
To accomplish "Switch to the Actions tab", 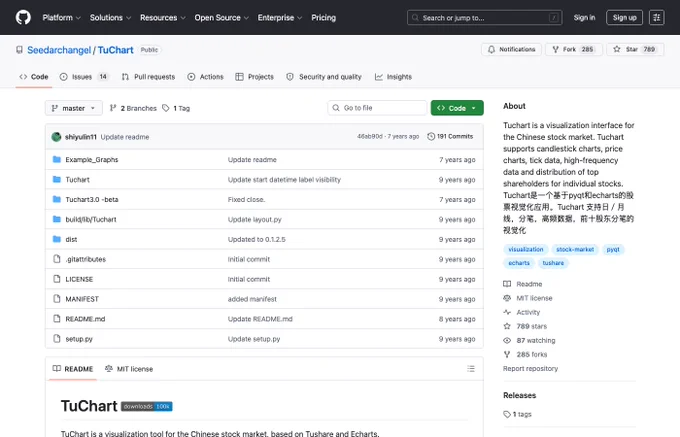I will click(x=205, y=77).
